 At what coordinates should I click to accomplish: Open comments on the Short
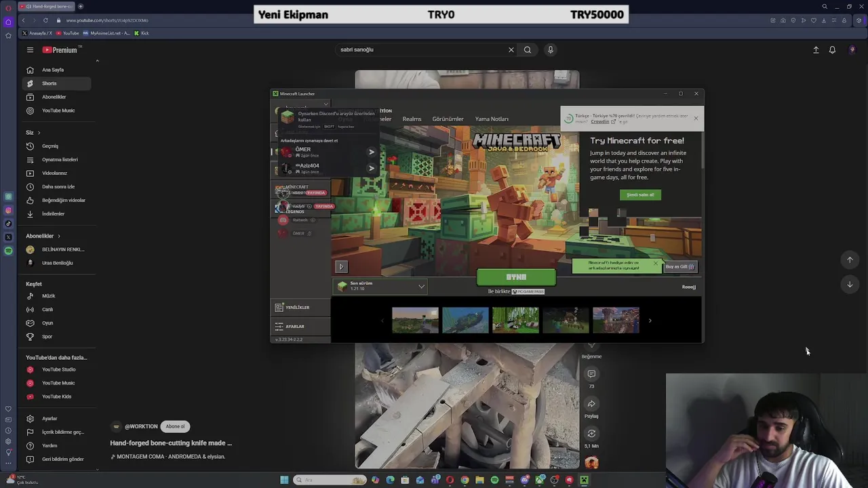pos(591,374)
